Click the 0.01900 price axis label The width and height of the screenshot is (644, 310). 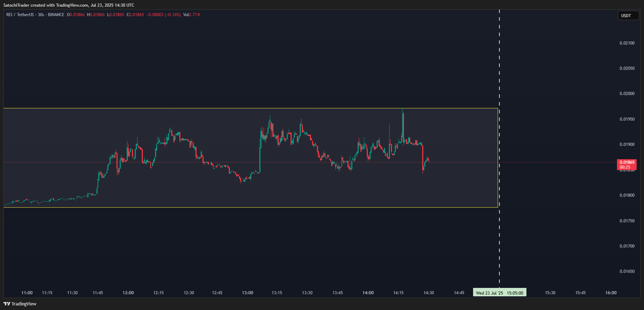click(x=627, y=144)
